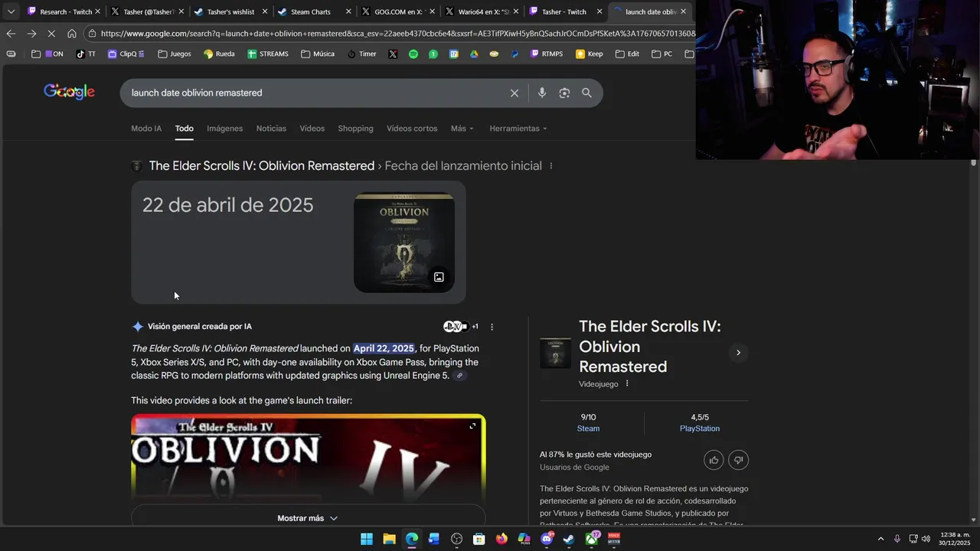
Task: Click the Oblivion cover art image
Action: point(404,242)
